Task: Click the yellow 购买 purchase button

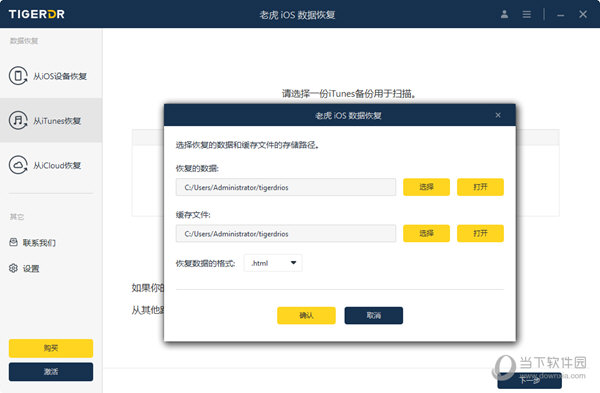Action: click(x=51, y=348)
